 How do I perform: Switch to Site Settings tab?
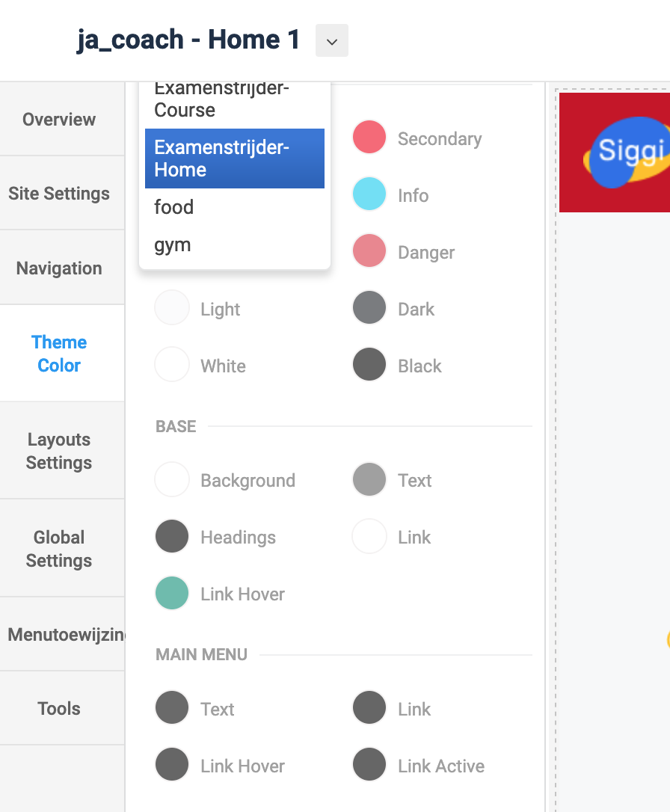point(59,194)
